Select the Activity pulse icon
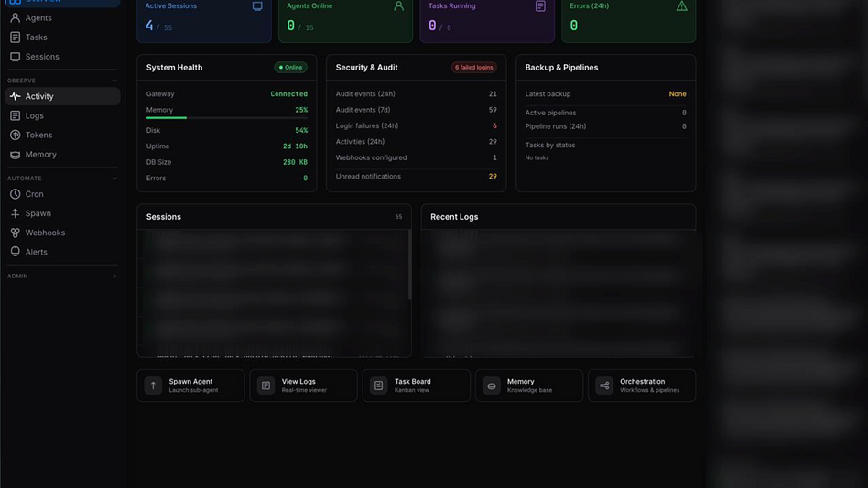The height and width of the screenshot is (488, 868). pos(15,96)
